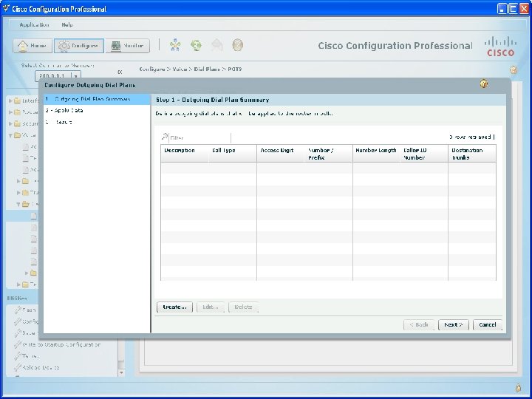
Task: Click Configuration Editor utility wrench icon
Action: pos(18,321)
